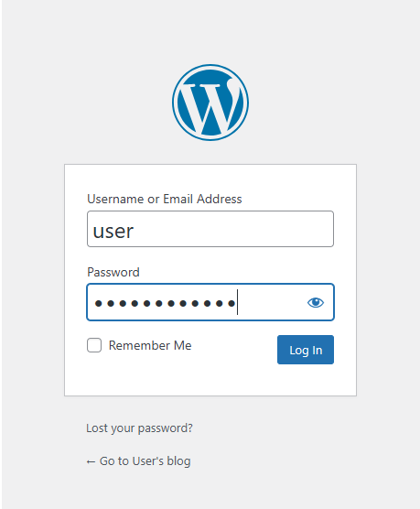Click the Username or Email Address label
Image resolution: width=420 pixels, height=509 pixels.
click(164, 199)
